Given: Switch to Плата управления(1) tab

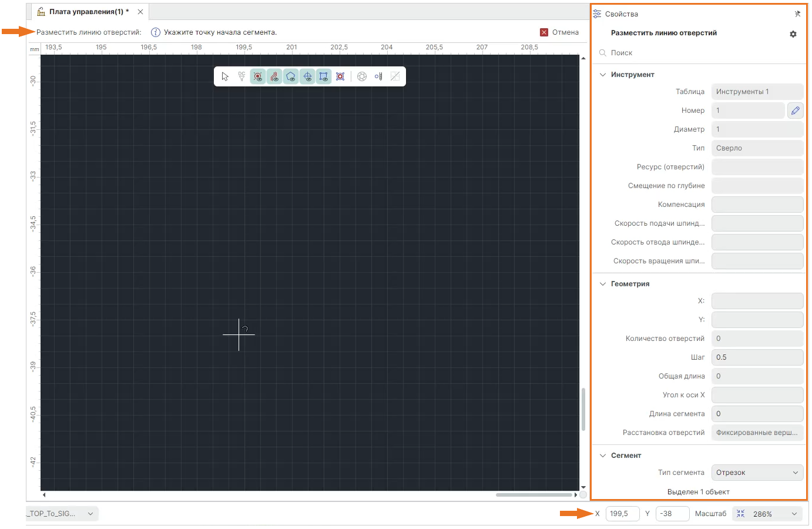Looking at the screenshot, I should 85,12.
